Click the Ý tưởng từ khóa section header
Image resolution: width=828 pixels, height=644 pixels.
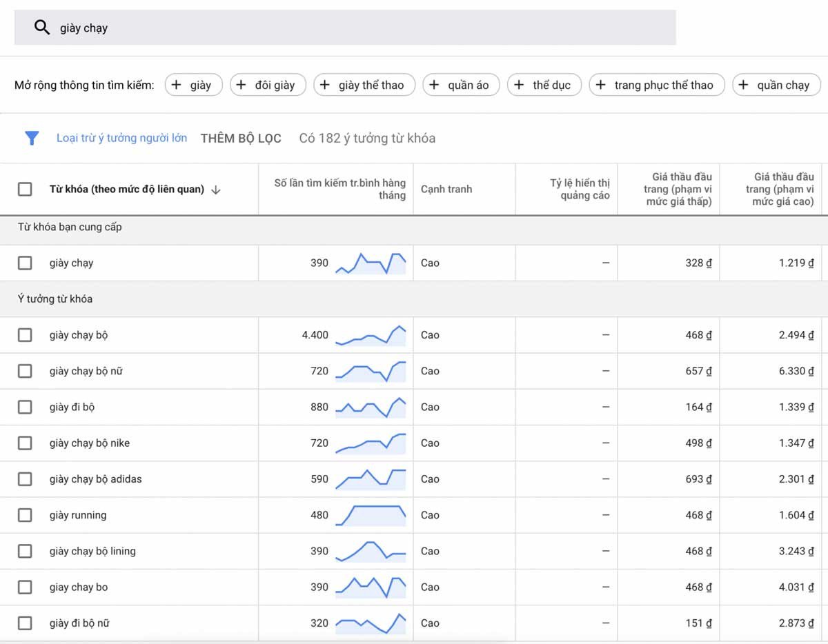pyautogui.click(x=55, y=299)
